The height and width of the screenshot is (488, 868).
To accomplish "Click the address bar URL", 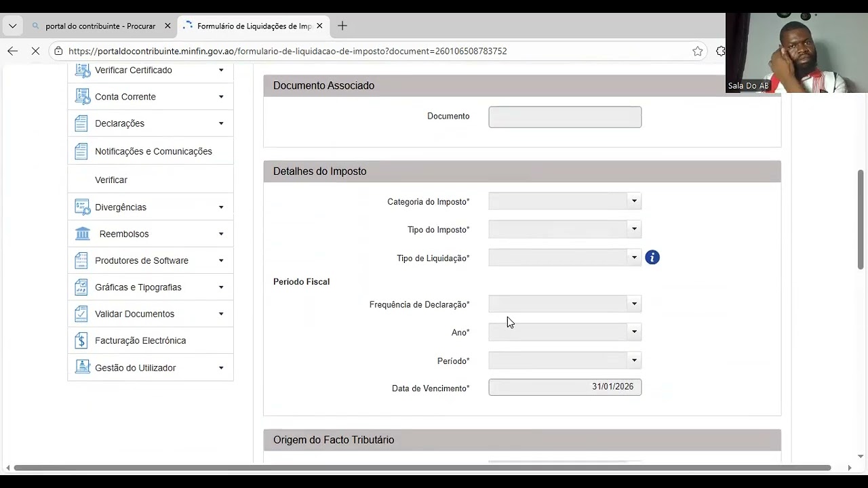I will pyautogui.click(x=288, y=51).
